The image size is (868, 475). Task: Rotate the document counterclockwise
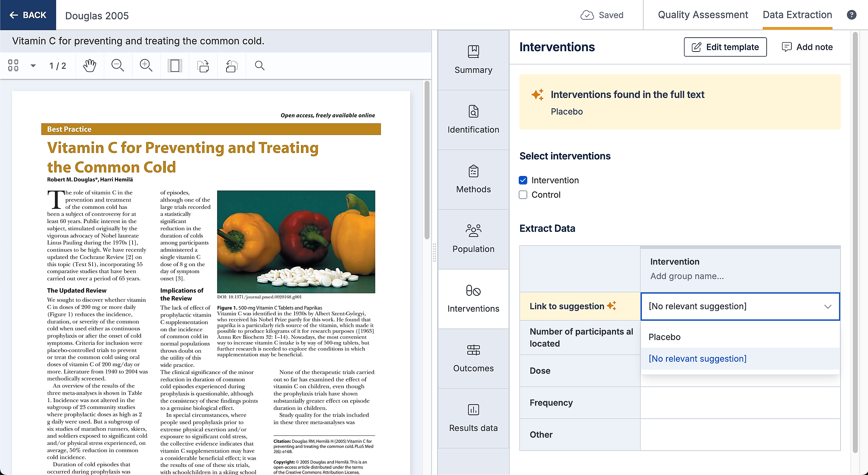pyautogui.click(x=232, y=65)
